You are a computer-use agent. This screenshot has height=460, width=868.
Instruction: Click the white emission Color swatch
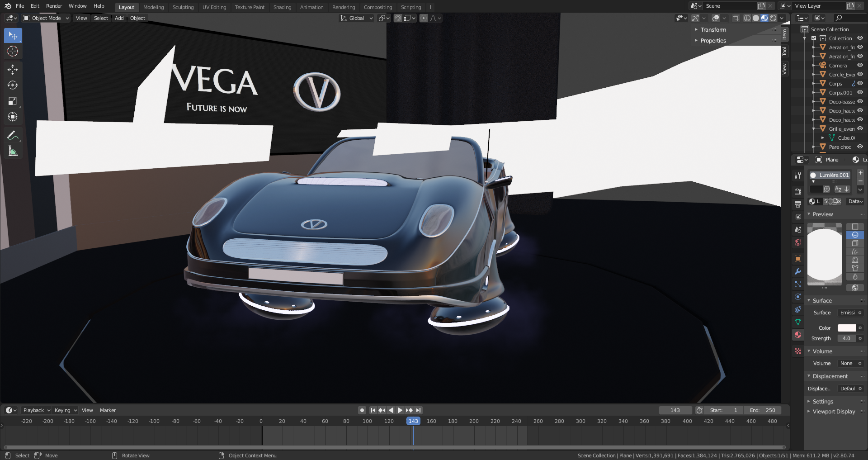[846, 328]
